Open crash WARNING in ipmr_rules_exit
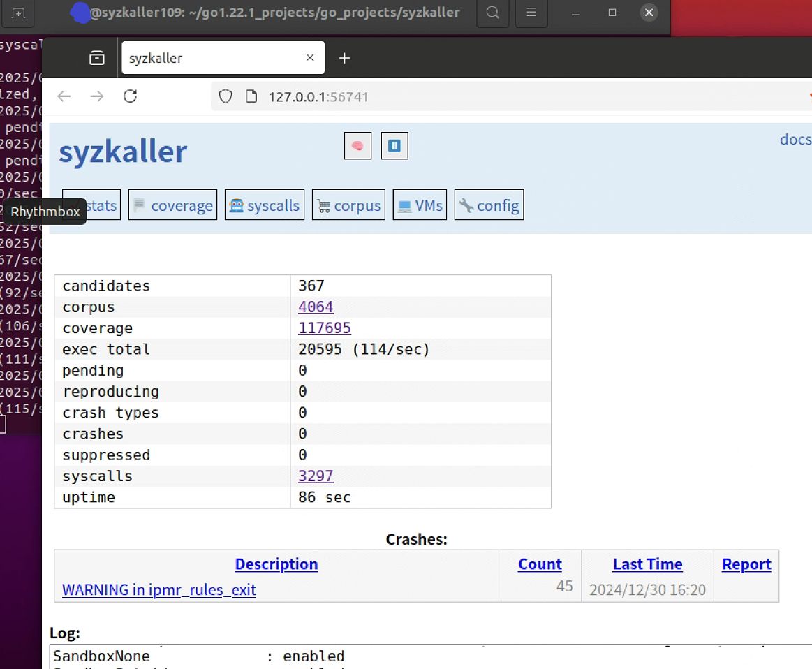 [x=160, y=589]
